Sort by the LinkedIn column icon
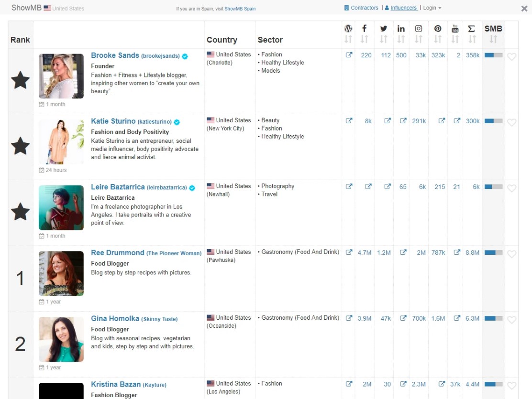Screen dimensions: 532x399 (401, 39)
